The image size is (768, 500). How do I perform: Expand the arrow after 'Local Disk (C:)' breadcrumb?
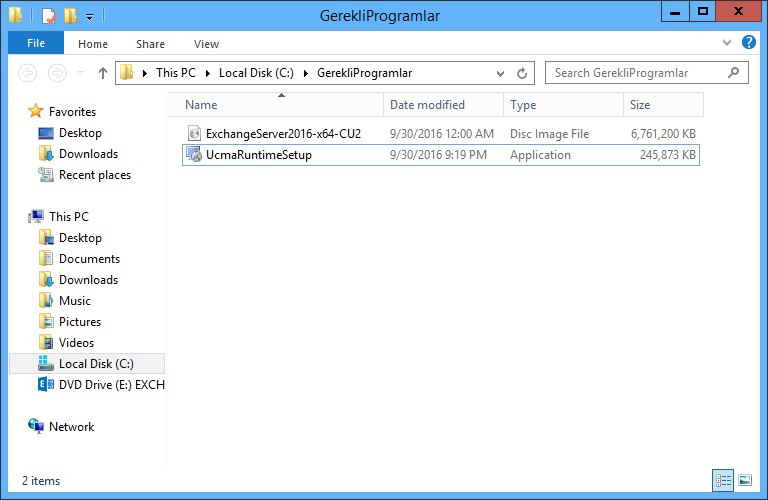coord(306,73)
